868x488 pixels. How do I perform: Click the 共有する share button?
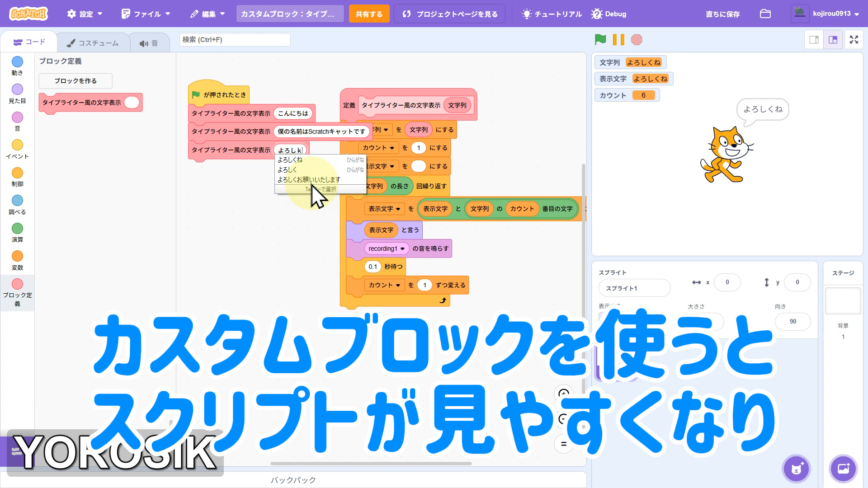(368, 14)
